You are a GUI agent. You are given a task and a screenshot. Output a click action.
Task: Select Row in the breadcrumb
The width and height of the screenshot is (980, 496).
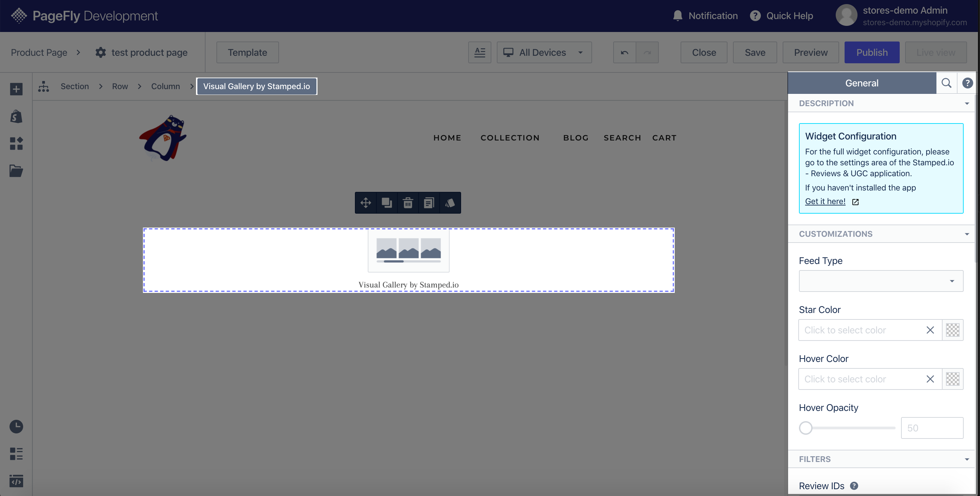[120, 86]
